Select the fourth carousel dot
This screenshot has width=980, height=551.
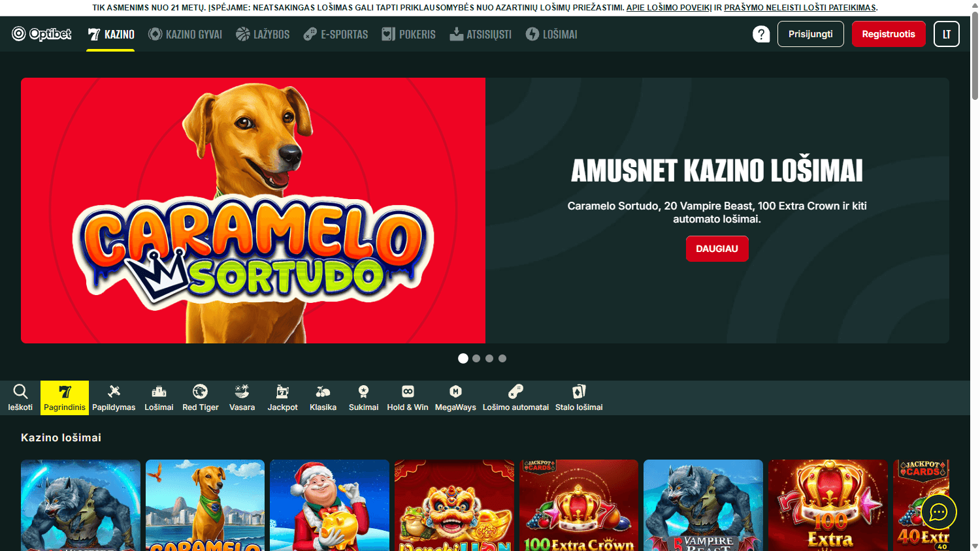point(502,358)
